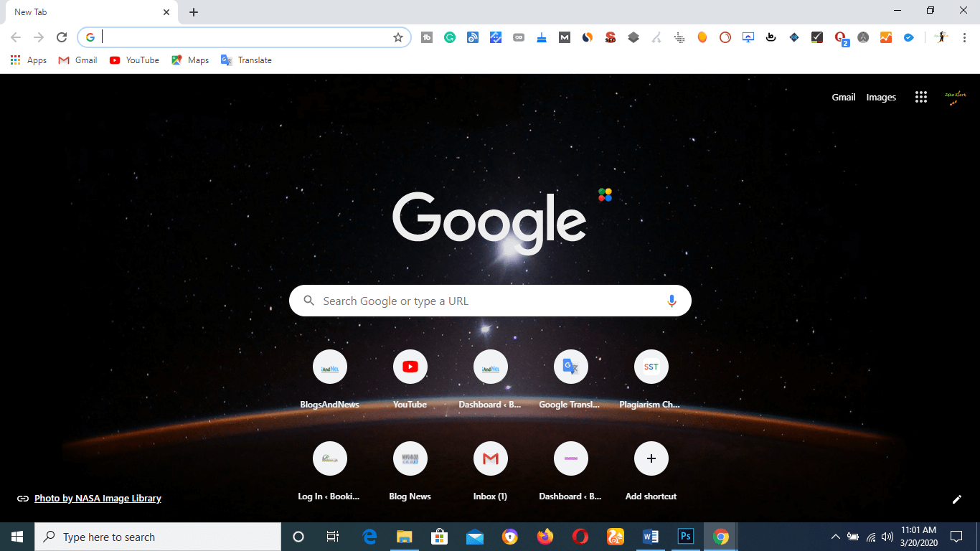
Task: Open Photo by NASA Image Library link
Action: (x=98, y=498)
